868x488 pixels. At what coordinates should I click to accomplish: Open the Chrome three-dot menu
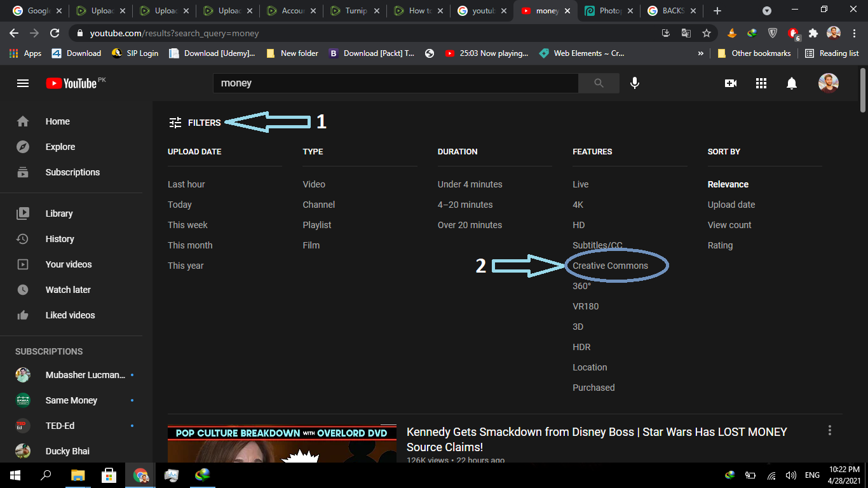pyautogui.click(x=854, y=33)
